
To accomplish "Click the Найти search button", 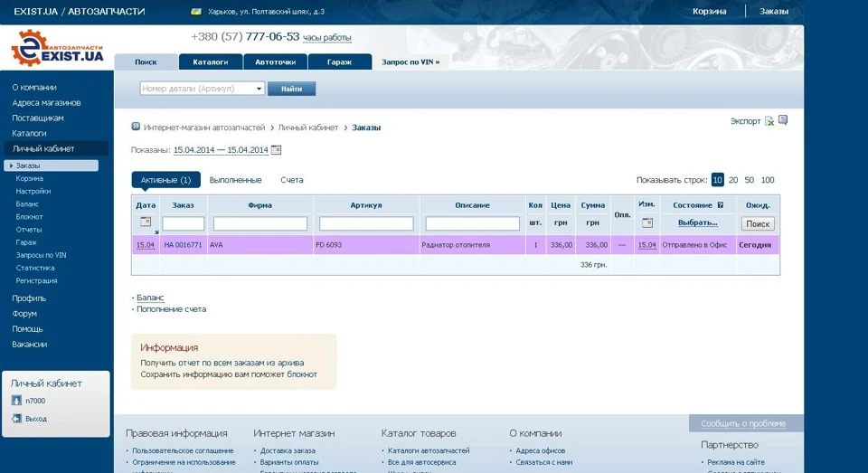I will tap(291, 89).
